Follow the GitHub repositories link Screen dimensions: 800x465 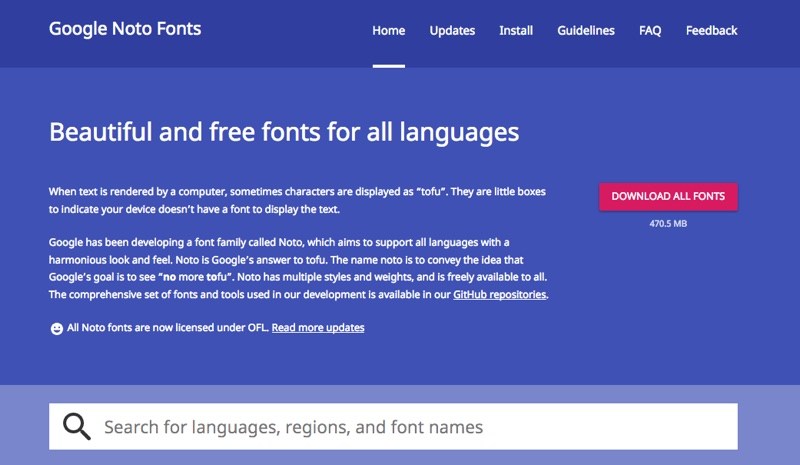[499, 295]
